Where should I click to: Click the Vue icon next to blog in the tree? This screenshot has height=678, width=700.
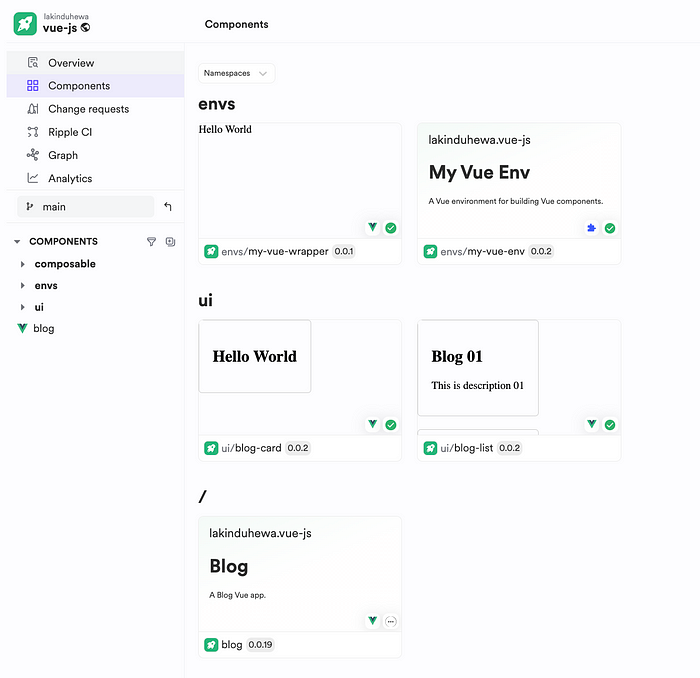click(x=22, y=328)
